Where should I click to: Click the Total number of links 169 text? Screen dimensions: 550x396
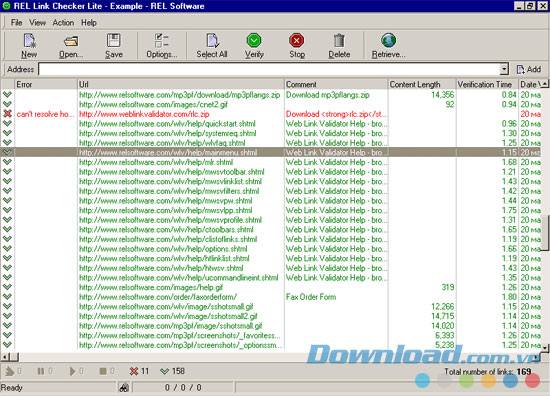pos(488,371)
